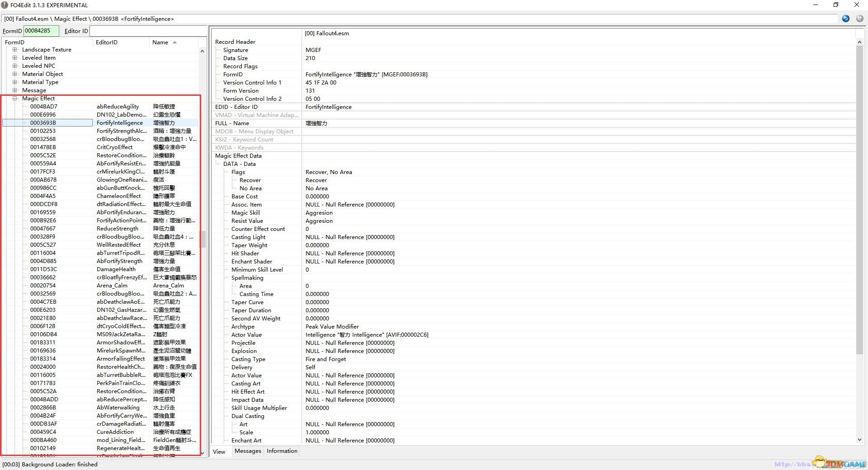Expand the Leveled Item tree node

coord(15,58)
